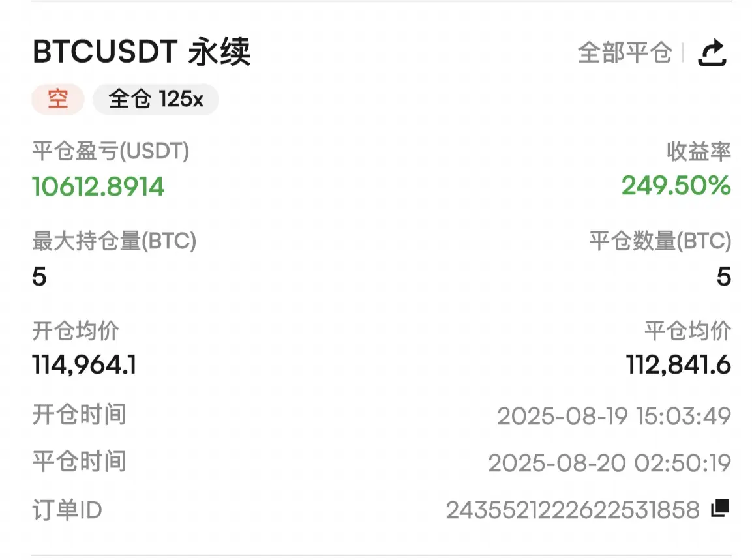The image size is (752, 560).
Task: Click the 平仓数量(BTC) label
Action: click(660, 241)
